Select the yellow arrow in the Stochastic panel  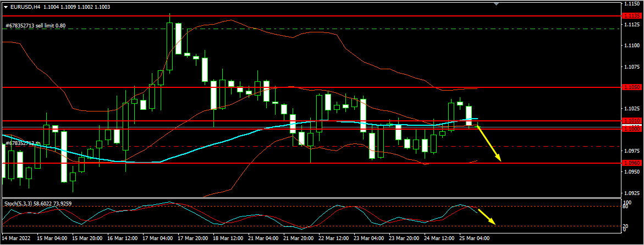[487, 216]
